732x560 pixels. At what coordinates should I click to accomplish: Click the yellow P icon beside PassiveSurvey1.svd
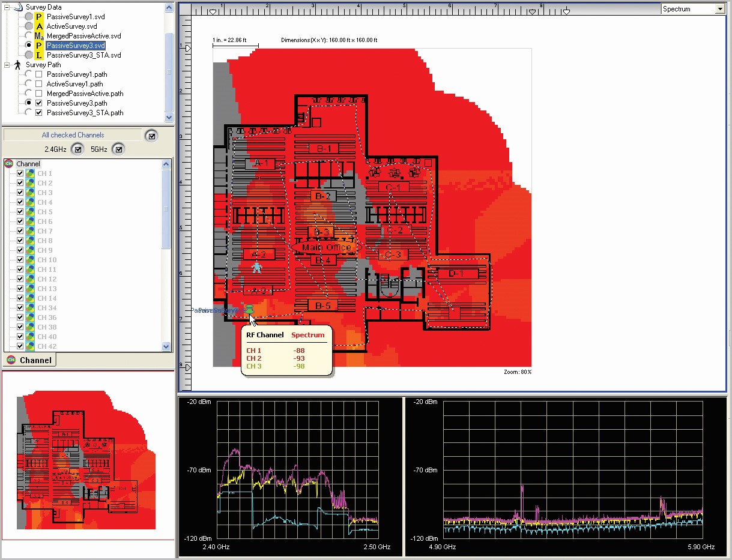pyautogui.click(x=39, y=17)
